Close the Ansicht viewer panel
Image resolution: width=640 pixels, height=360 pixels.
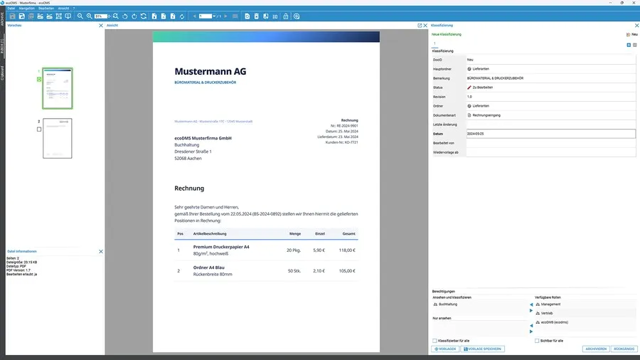coord(425,25)
